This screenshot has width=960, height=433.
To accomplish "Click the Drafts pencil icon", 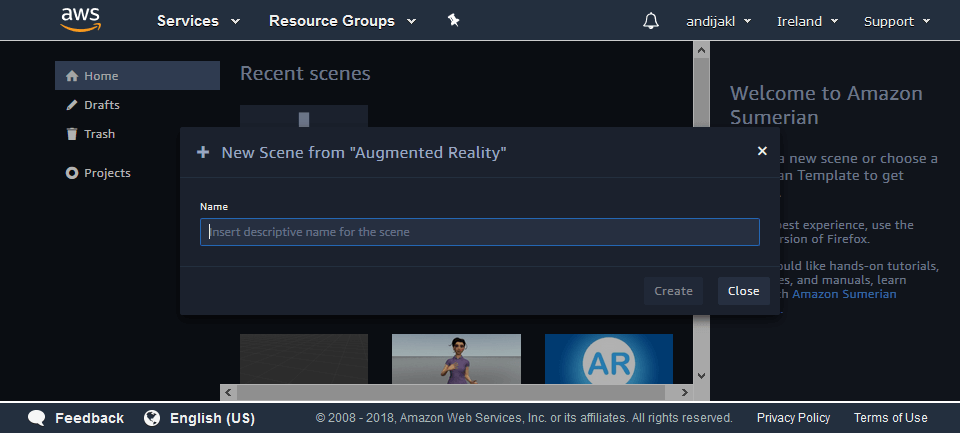I will pyautogui.click(x=72, y=105).
